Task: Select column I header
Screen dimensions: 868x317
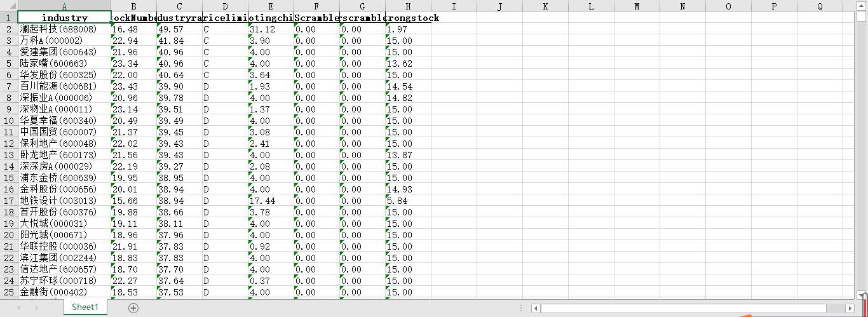Action: pos(454,6)
